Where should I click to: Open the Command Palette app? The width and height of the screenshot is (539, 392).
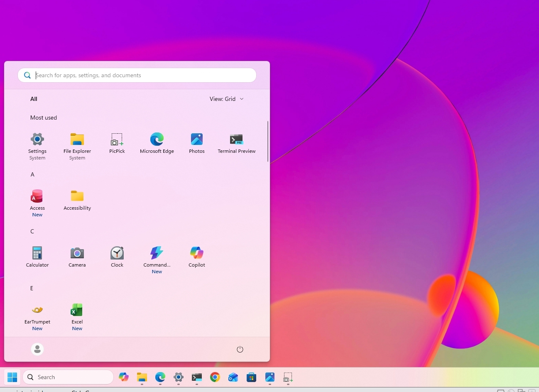tap(157, 260)
